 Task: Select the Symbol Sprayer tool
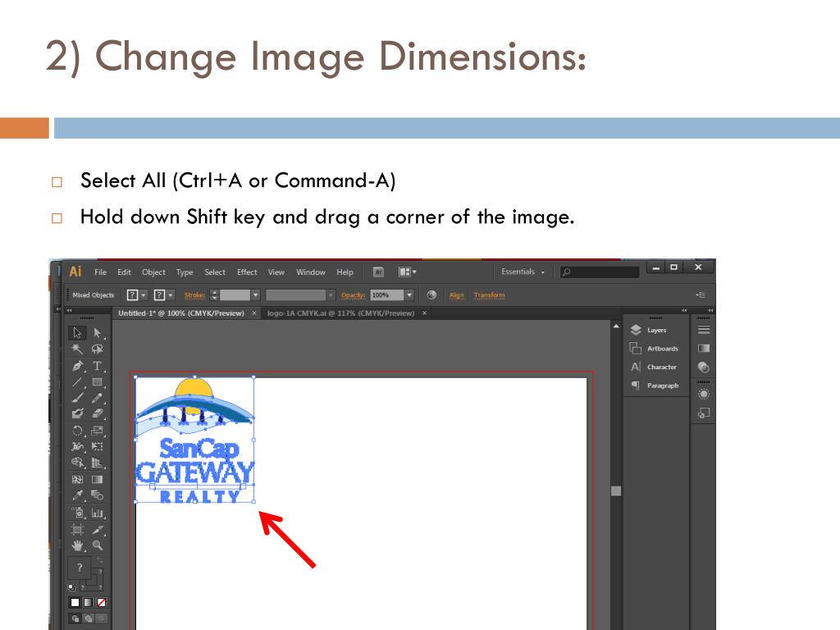click(x=77, y=513)
